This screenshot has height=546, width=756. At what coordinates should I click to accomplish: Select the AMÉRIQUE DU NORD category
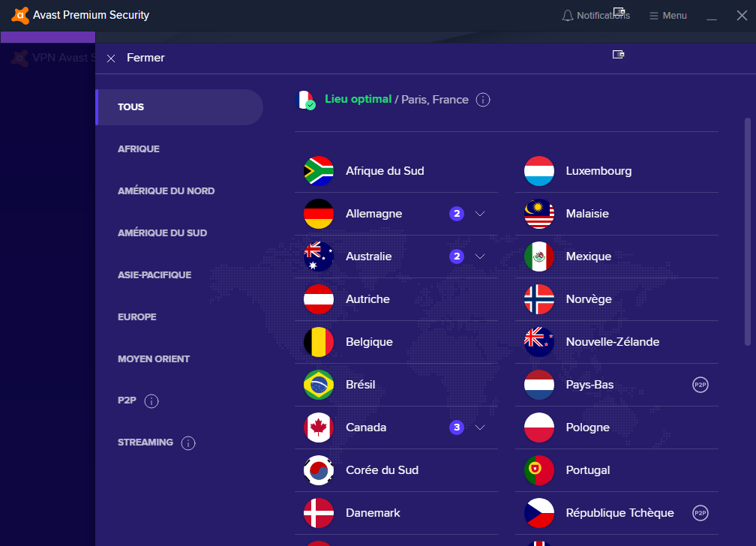(166, 191)
